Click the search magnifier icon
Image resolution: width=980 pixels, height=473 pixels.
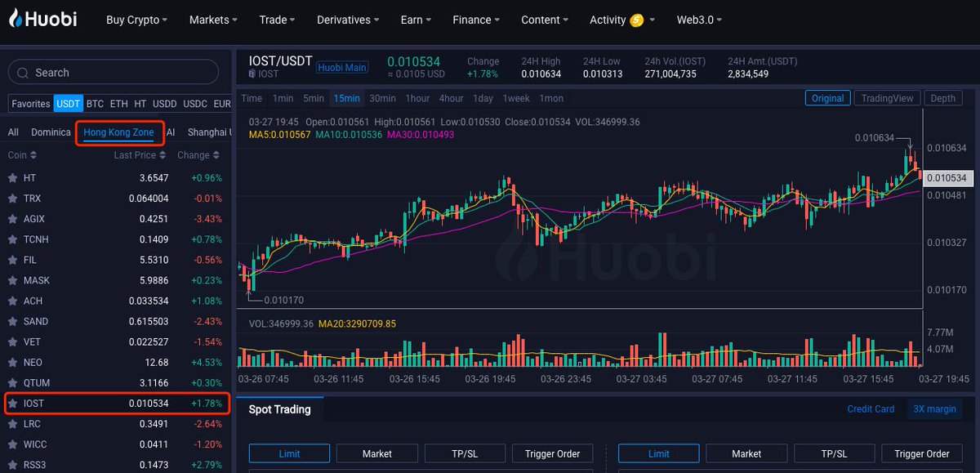pyautogui.click(x=23, y=73)
